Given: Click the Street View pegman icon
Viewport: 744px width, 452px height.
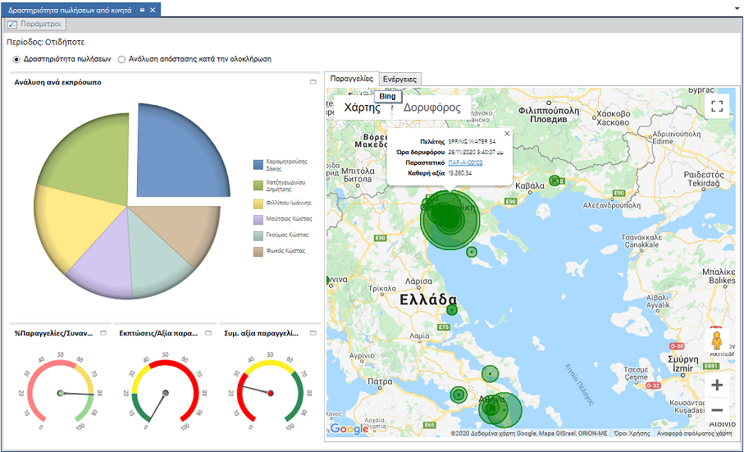Looking at the screenshot, I should (x=716, y=341).
